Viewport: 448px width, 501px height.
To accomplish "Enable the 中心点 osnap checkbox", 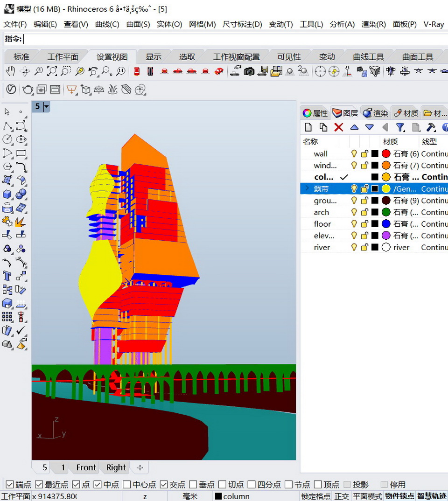I will [127, 485].
